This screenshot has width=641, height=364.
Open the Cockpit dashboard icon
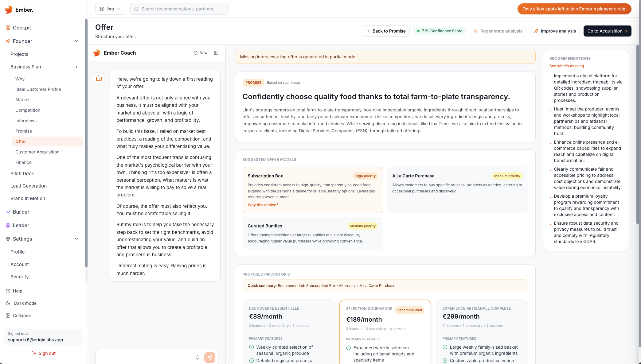tap(8, 28)
